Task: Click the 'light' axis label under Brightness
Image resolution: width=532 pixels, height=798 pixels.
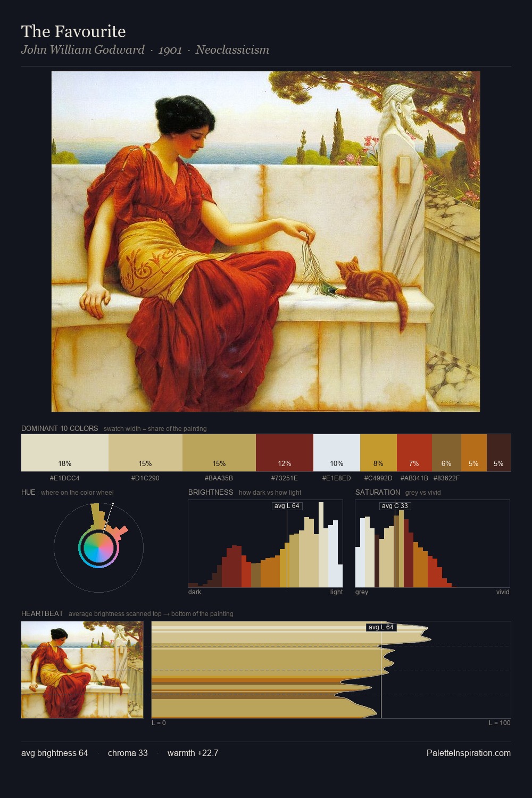Action: click(x=336, y=592)
